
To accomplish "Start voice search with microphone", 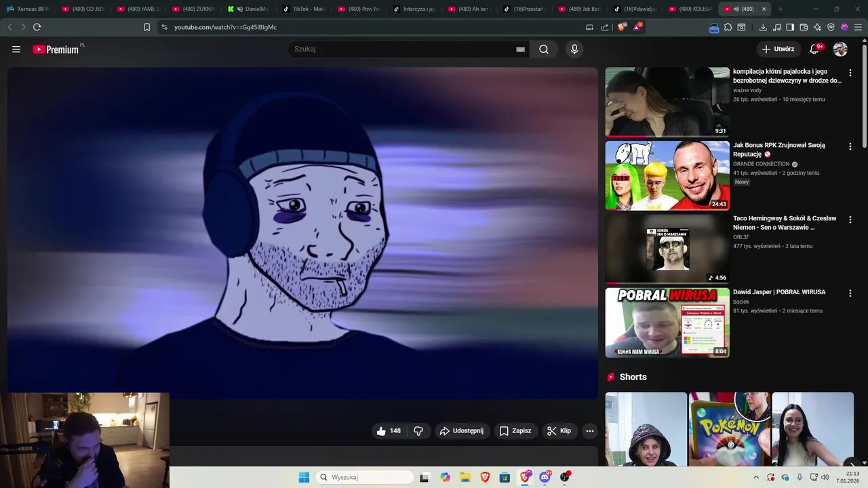I will [x=574, y=49].
